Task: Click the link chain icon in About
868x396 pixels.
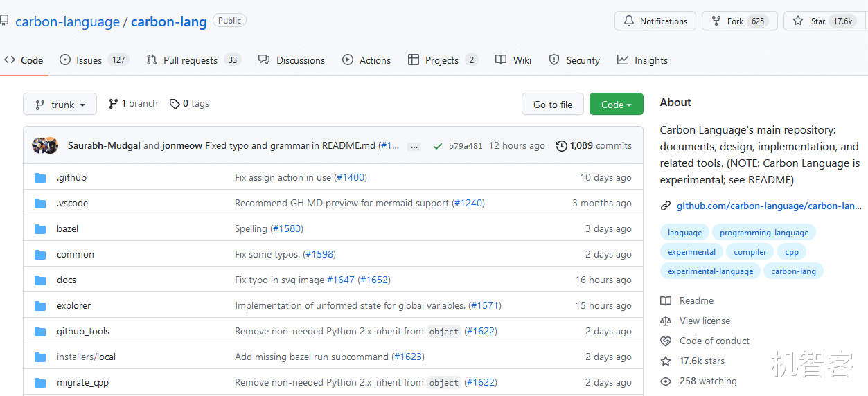Action: click(x=666, y=206)
